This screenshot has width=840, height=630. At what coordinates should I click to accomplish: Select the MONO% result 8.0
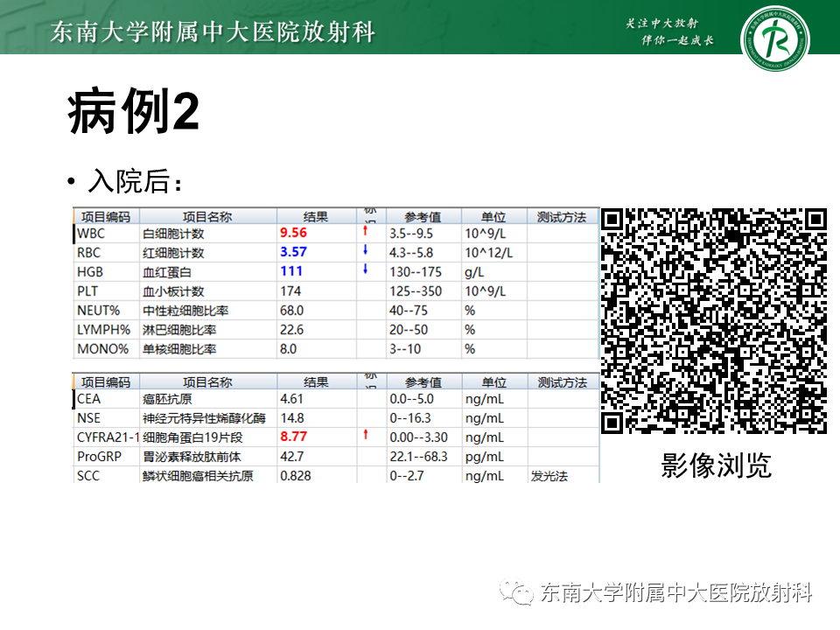click(x=288, y=349)
